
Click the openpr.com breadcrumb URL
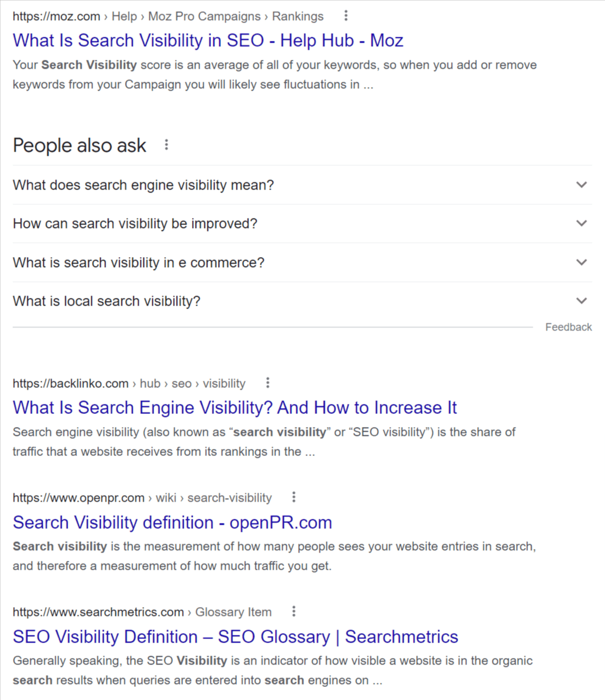pyautogui.click(x=142, y=497)
